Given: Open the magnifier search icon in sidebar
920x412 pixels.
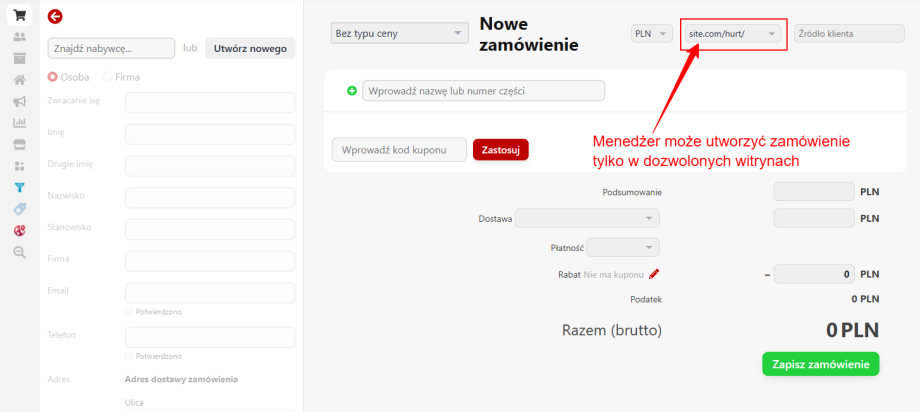Looking at the screenshot, I should 19,252.
